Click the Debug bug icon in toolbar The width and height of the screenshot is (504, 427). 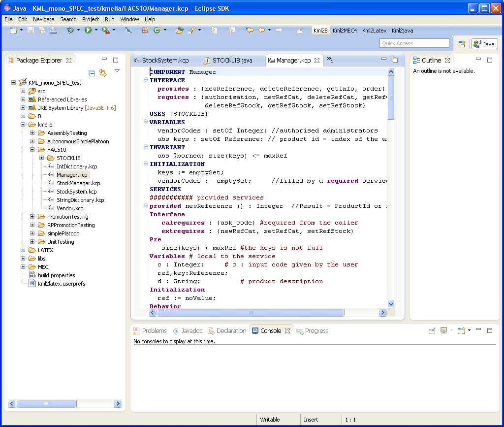coord(70,31)
